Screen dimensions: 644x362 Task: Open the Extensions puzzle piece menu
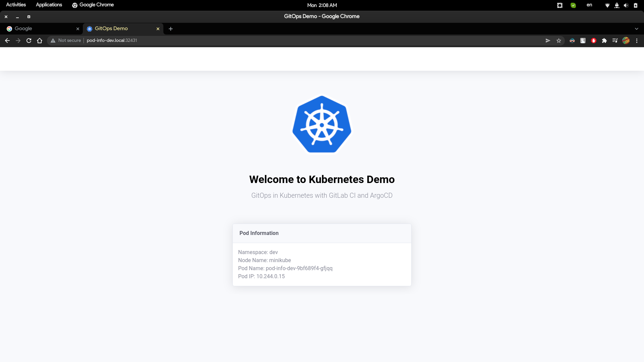[x=604, y=41]
